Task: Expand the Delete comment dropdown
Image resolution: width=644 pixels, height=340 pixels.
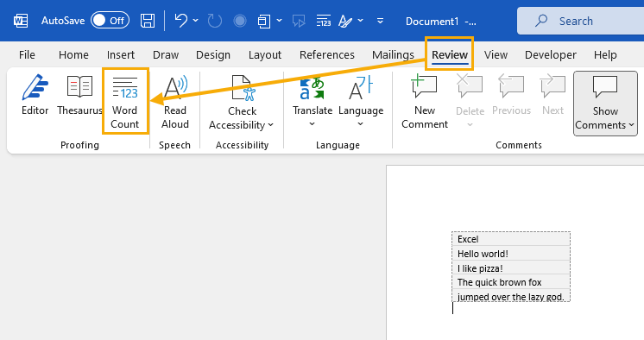Action: pyautogui.click(x=470, y=125)
